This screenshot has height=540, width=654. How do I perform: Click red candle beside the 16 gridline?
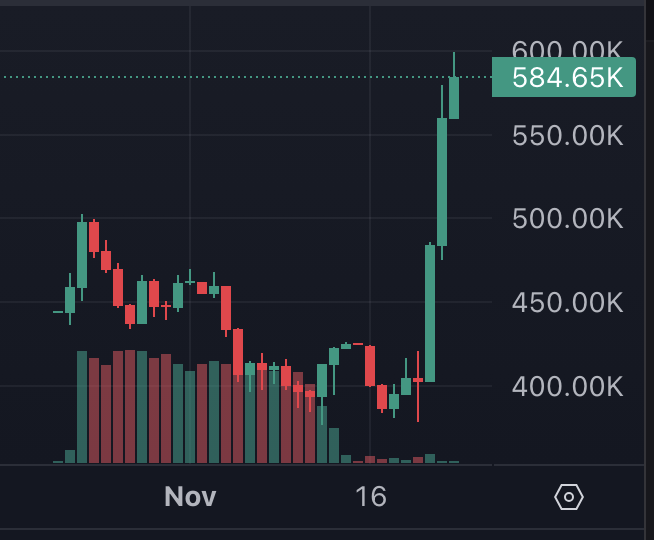pyautogui.click(x=370, y=365)
